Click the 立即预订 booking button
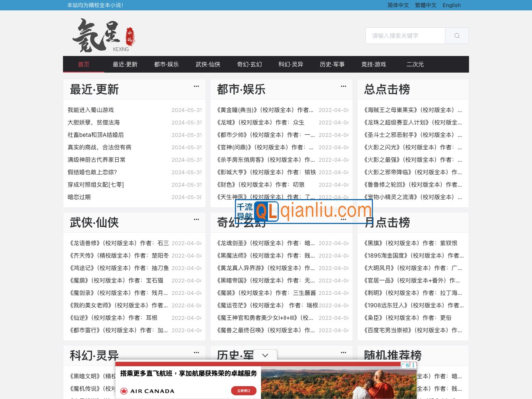 pyautogui.click(x=244, y=391)
